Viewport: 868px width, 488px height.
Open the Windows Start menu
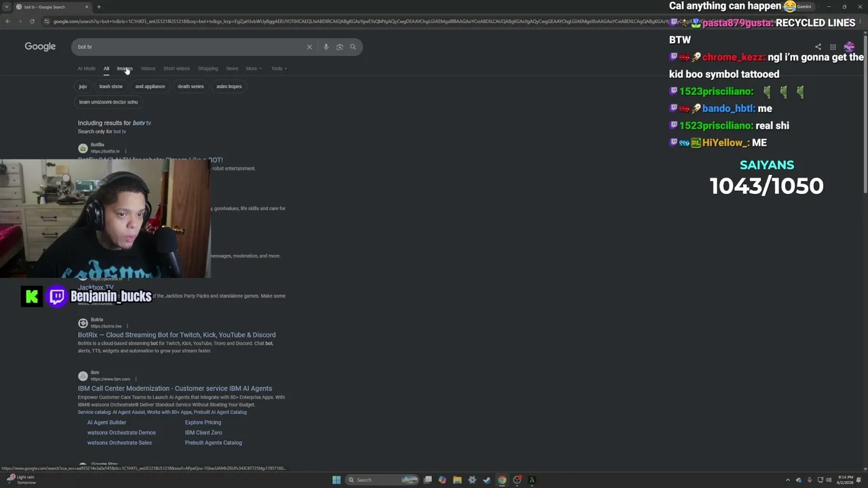[336, 480]
